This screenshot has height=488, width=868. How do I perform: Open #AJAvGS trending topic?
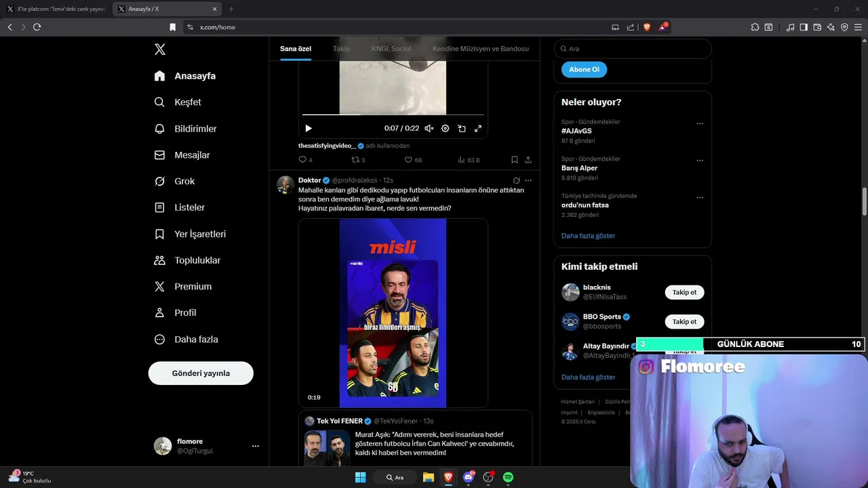[576, 131]
